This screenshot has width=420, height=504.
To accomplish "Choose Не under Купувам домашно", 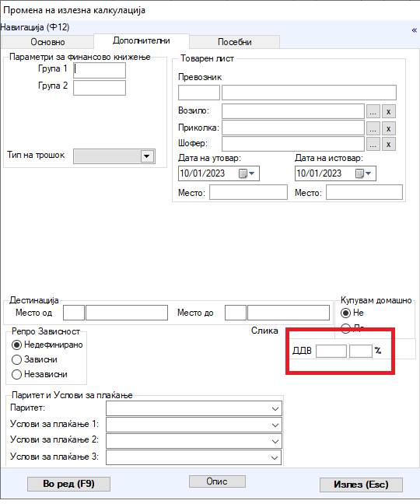I will pos(352,313).
